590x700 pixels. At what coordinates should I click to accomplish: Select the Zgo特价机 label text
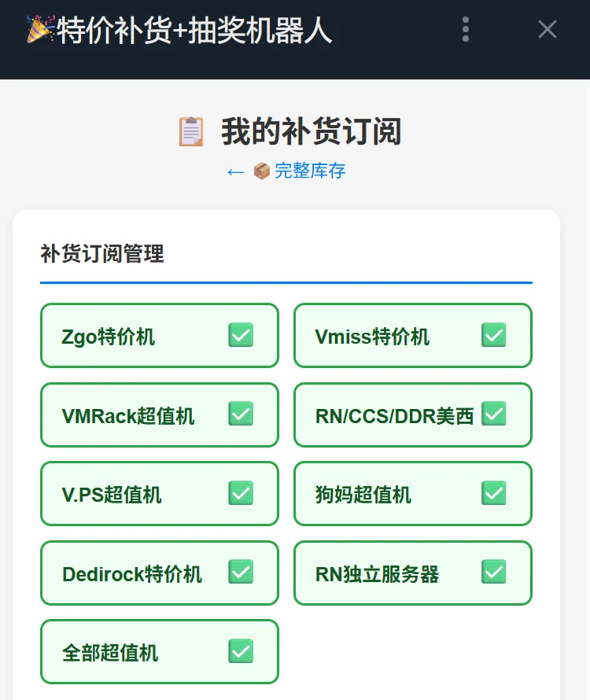[108, 337]
